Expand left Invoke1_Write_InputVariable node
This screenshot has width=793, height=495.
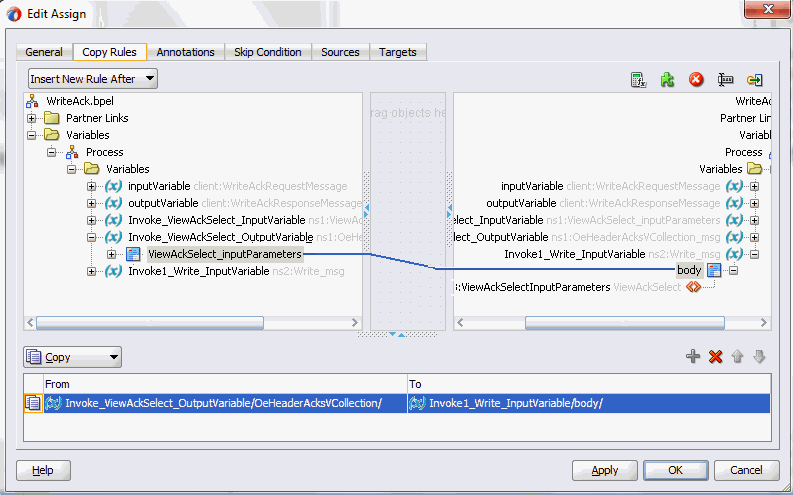click(x=91, y=271)
